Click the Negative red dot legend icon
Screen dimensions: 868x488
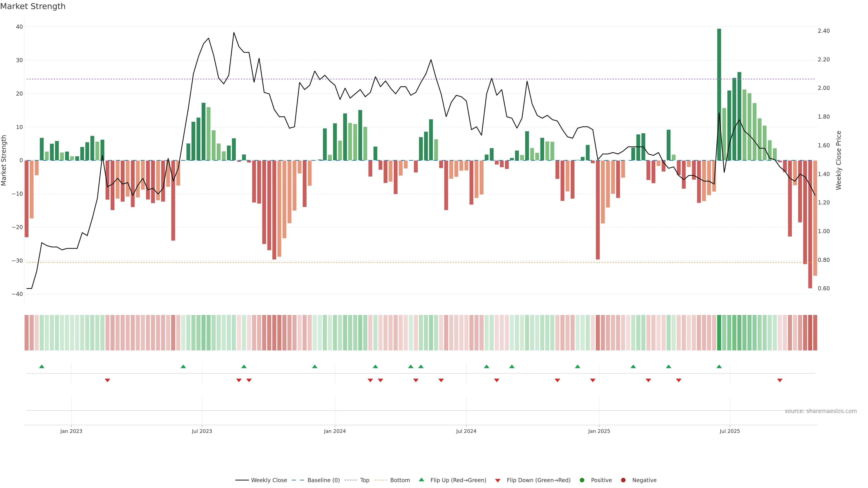[623, 480]
